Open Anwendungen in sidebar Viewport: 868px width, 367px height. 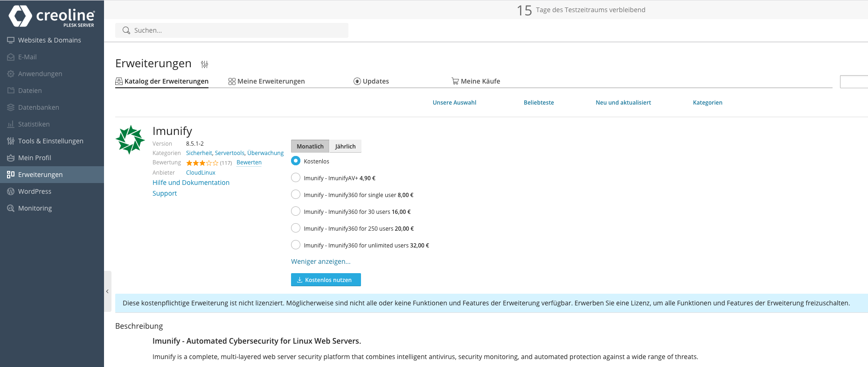tap(52, 74)
